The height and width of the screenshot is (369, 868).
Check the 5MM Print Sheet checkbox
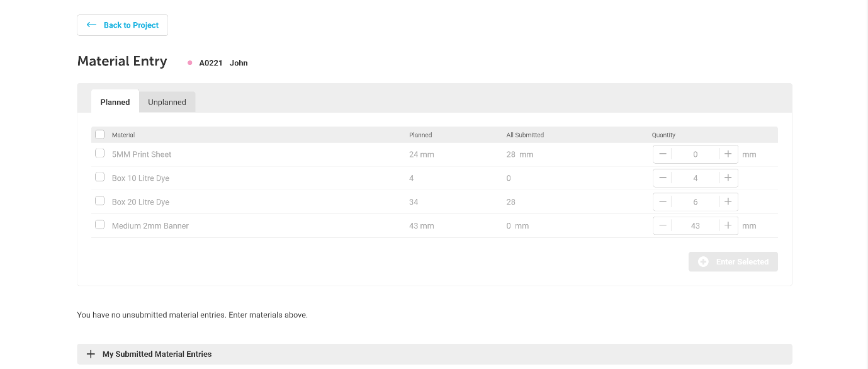pos(99,154)
